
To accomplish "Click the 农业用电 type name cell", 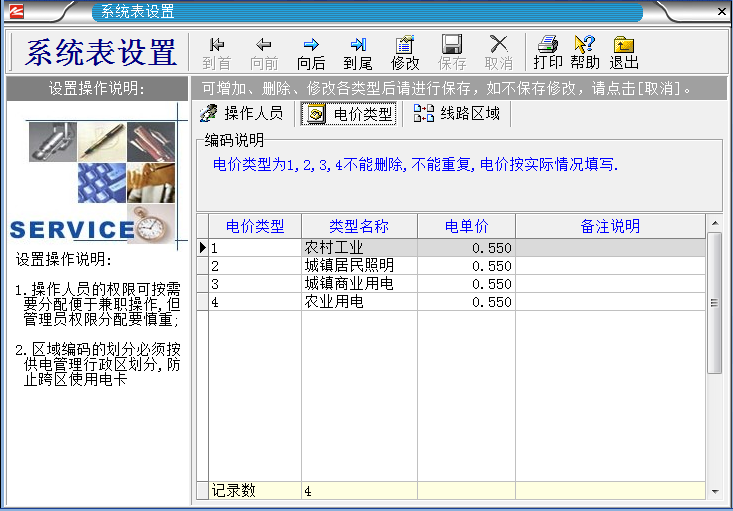I will [359, 302].
